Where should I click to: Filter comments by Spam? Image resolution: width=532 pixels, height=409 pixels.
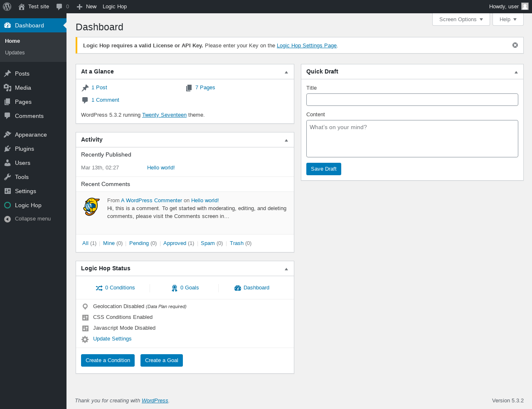pyautogui.click(x=208, y=243)
